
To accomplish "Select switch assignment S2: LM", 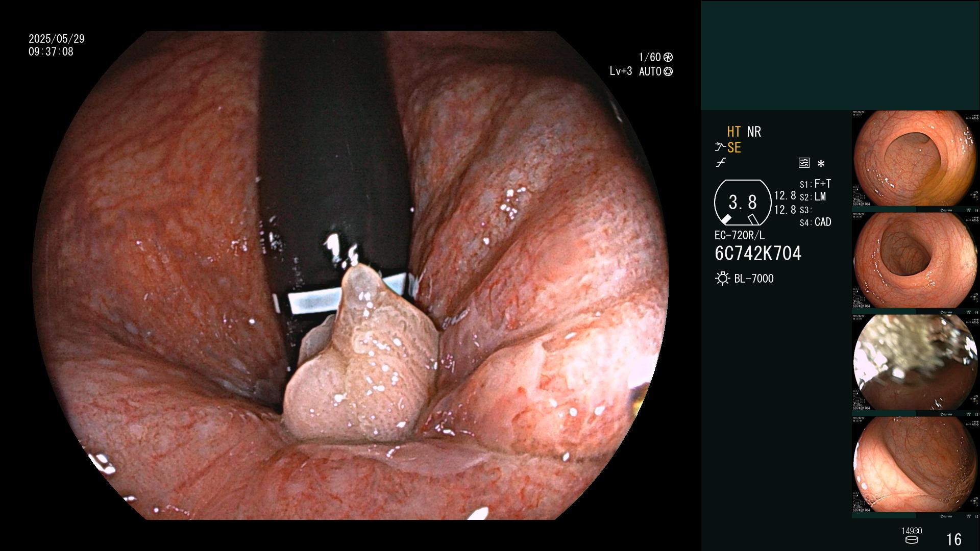I will click(813, 196).
